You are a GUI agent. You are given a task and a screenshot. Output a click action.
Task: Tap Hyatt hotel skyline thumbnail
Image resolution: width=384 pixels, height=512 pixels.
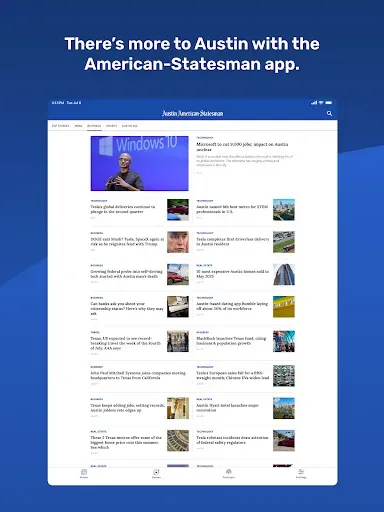point(284,408)
